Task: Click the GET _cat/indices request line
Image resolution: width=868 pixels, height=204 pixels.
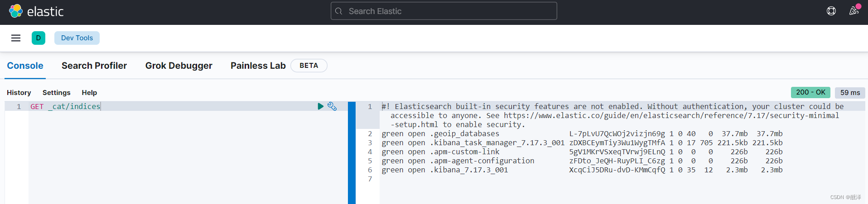Action: pos(65,106)
